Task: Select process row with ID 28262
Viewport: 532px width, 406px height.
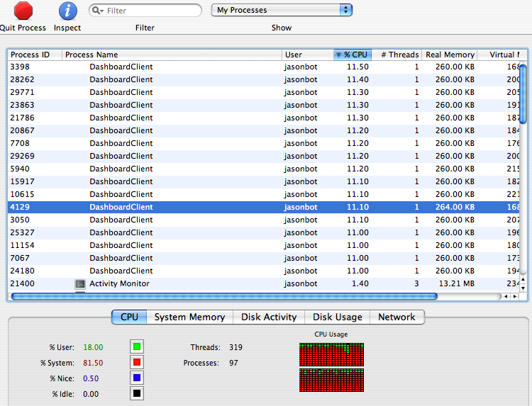Action: pos(264,79)
